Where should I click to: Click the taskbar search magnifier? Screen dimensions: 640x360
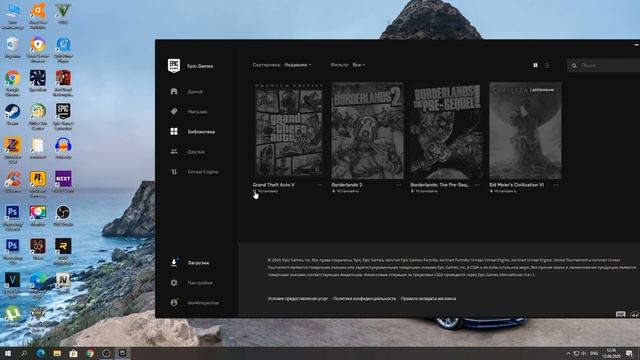coord(24,353)
